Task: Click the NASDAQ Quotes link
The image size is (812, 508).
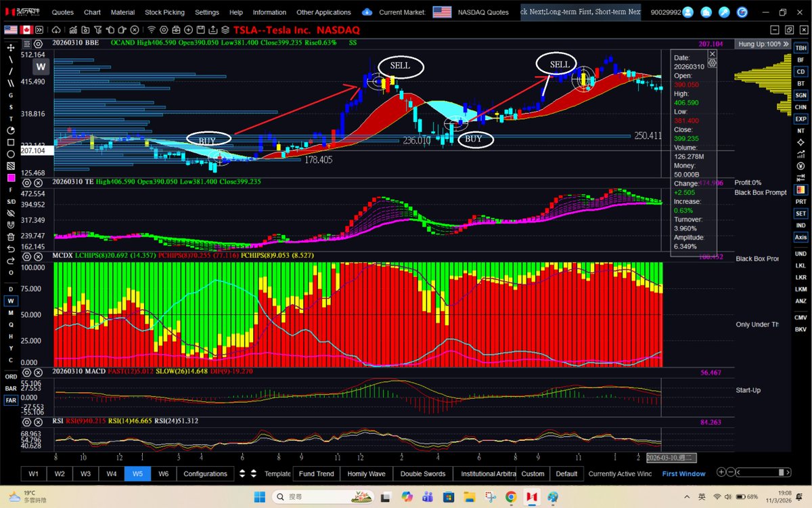Action: (482, 12)
